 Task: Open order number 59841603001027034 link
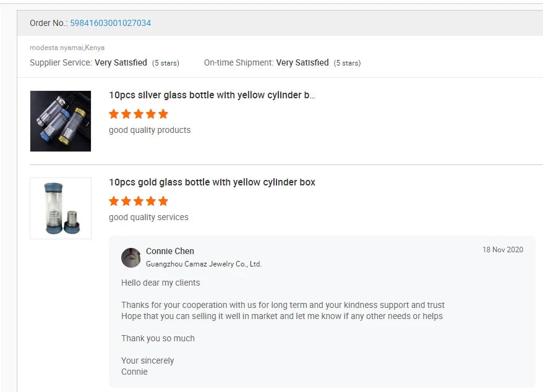110,23
